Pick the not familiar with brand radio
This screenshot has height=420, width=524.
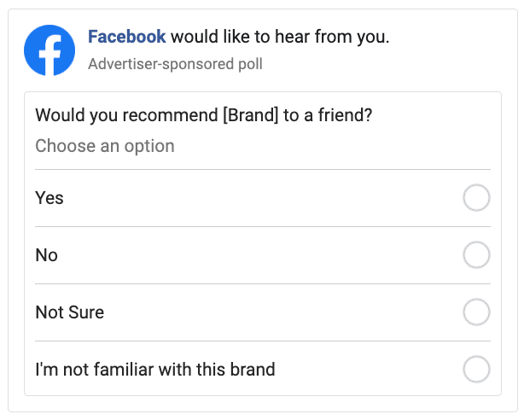pos(476,370)
